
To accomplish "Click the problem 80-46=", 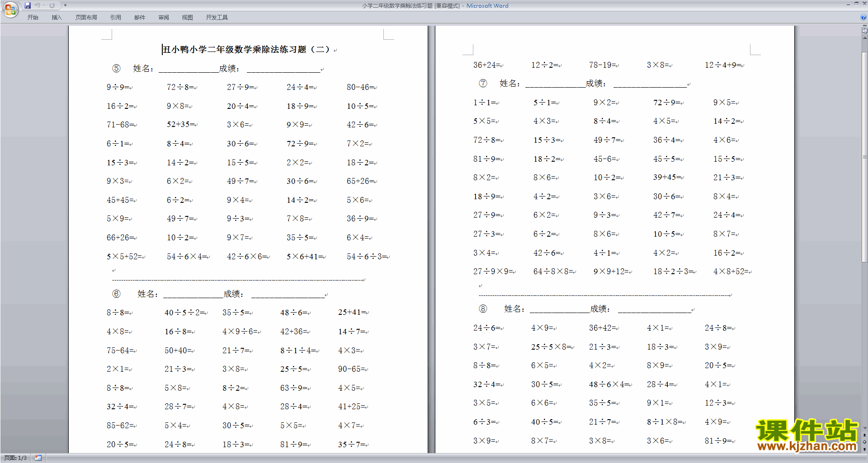I will click(361, 87).
